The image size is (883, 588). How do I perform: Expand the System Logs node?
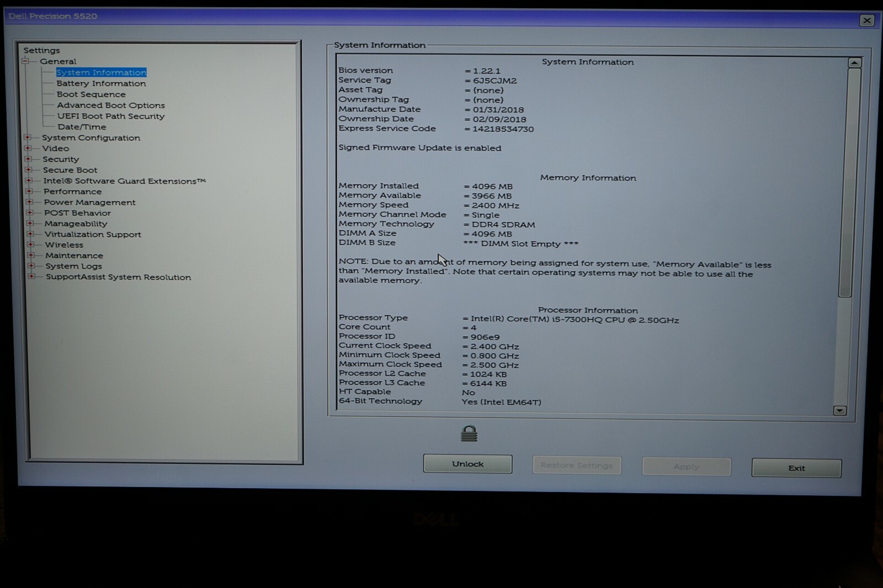pyautogui.click(x=31, y=266)
